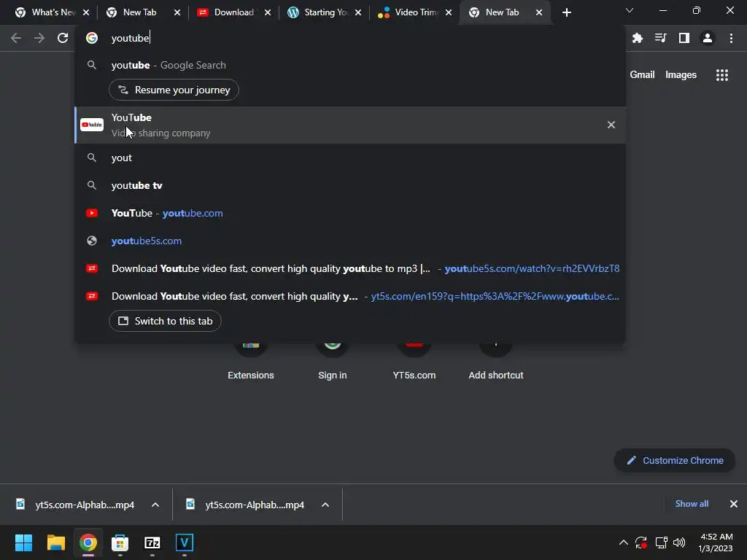Click Chrome icon in taskbar
The image size is (747, 560).
tap(88, 542)
